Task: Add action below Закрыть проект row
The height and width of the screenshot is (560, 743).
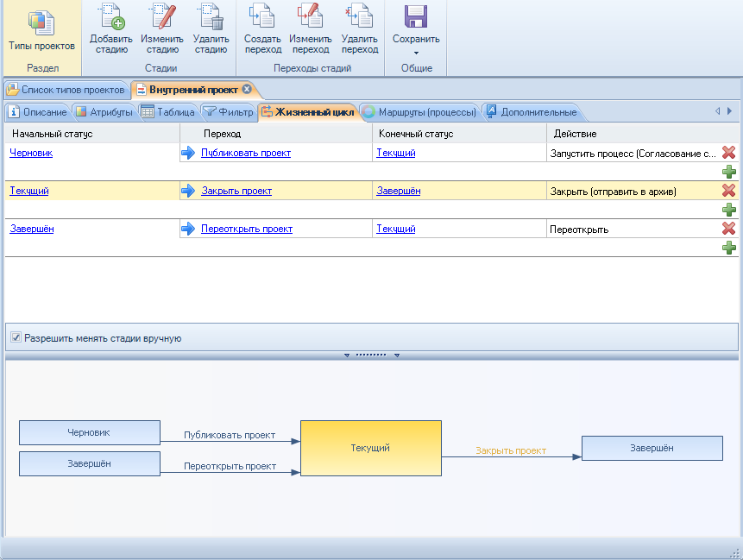Action: click(x=729, y=210)
